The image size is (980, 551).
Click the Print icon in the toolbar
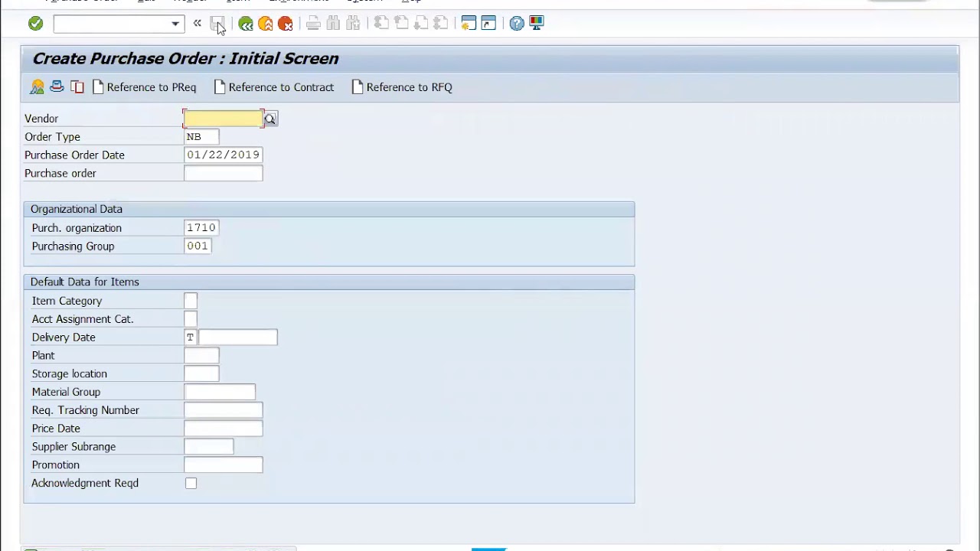point(313,24)
